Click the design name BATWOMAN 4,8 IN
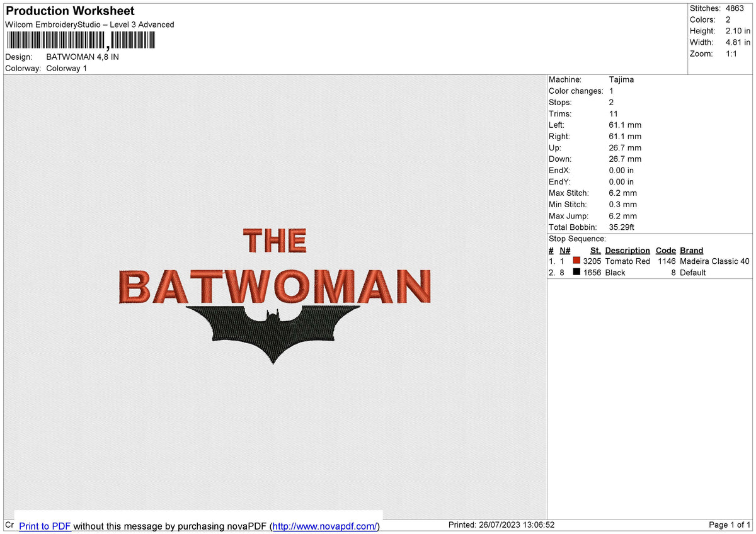This screenshot has width=756, height=534. (83, 57)
